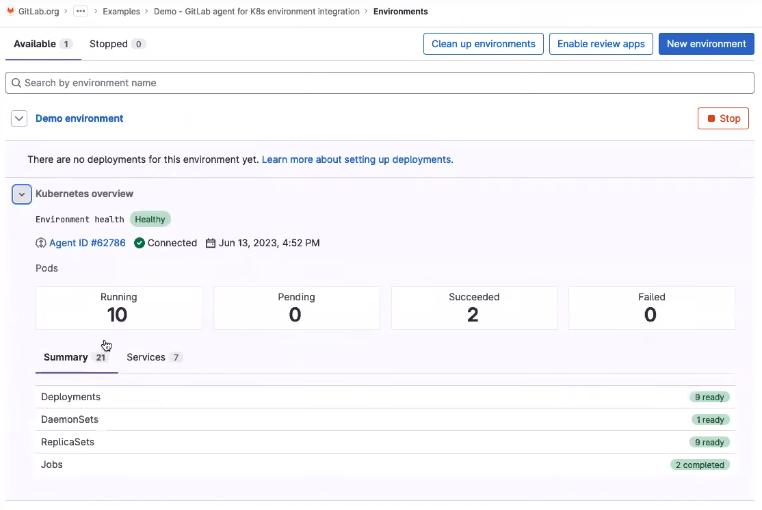Click the green Connected check icon
This screenshot has width=762, height=510.
pos(140,243)
